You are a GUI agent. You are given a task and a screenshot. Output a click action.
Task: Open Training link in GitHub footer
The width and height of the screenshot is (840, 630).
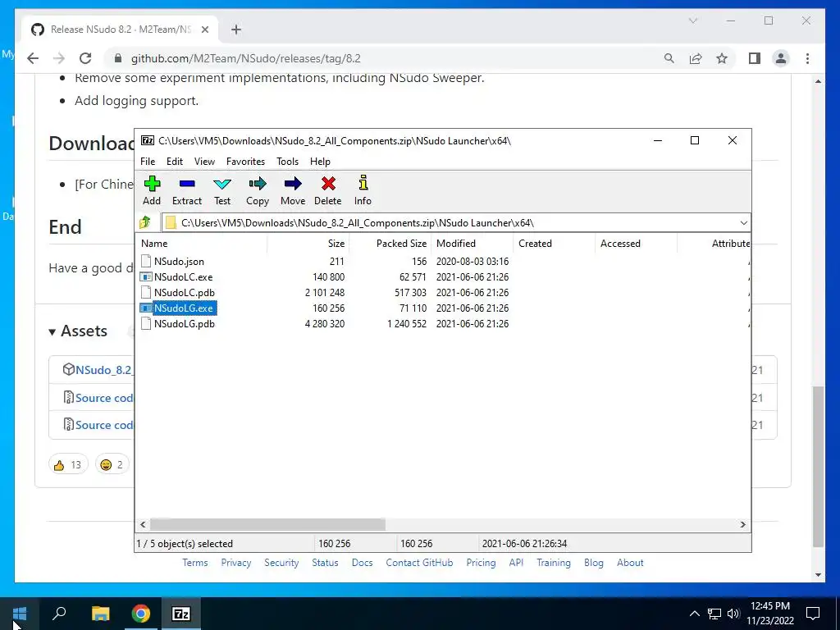[554, 563]
